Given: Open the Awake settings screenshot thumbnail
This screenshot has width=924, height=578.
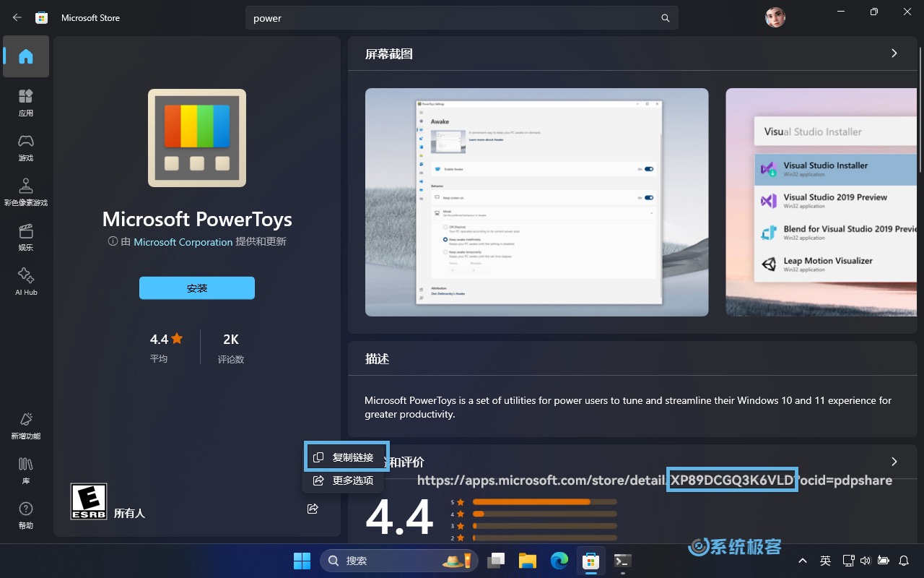Looking at the screenshot, I should (x=536, y=202).
